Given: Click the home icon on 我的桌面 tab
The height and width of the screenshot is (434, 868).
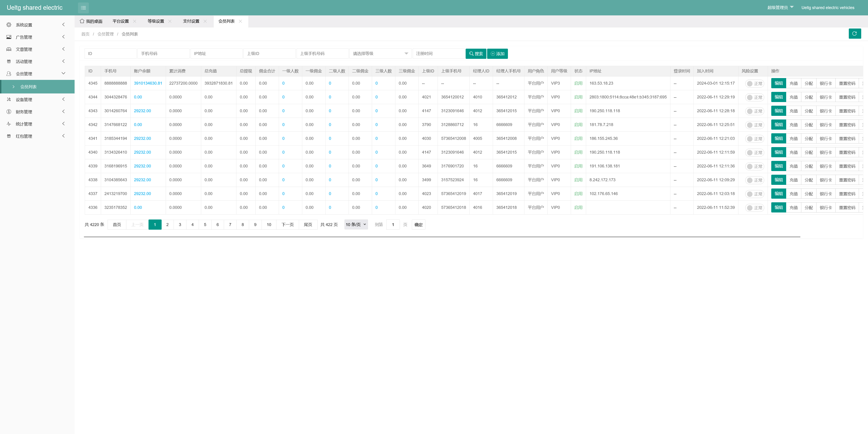Looking at the screenshot, I should click(82, 21).
